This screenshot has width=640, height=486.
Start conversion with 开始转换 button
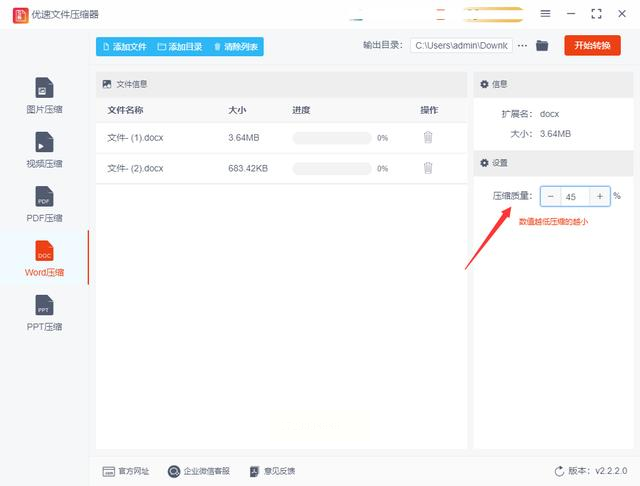[592, 45]
